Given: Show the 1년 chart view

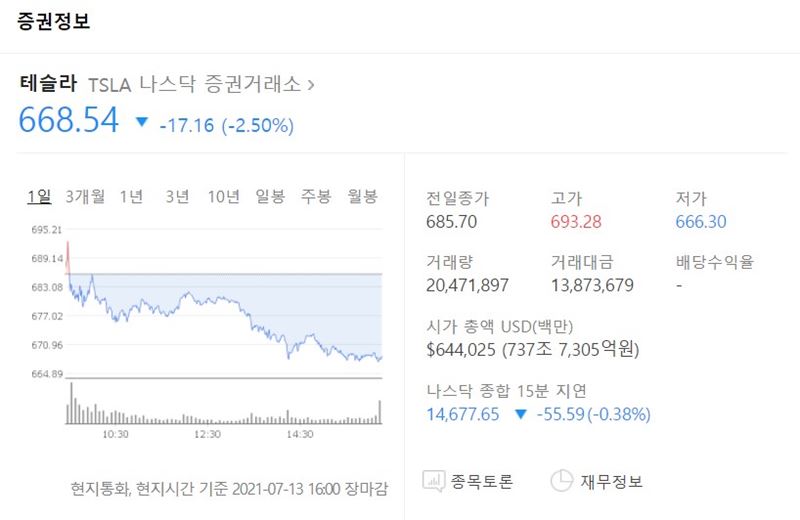Looking at the screenshot, I should pyautogui.click(x=131, y=196).
